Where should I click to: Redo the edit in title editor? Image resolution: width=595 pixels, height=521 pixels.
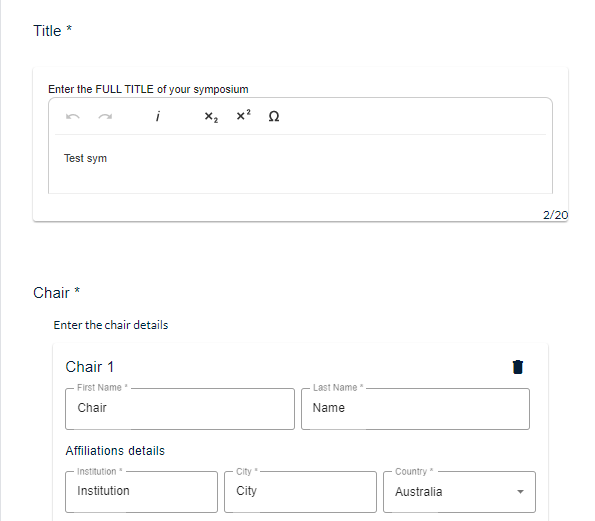(105, 116)
